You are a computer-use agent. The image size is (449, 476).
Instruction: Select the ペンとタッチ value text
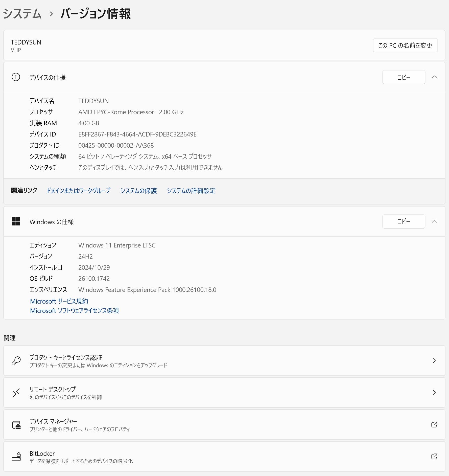pos(151,167)
